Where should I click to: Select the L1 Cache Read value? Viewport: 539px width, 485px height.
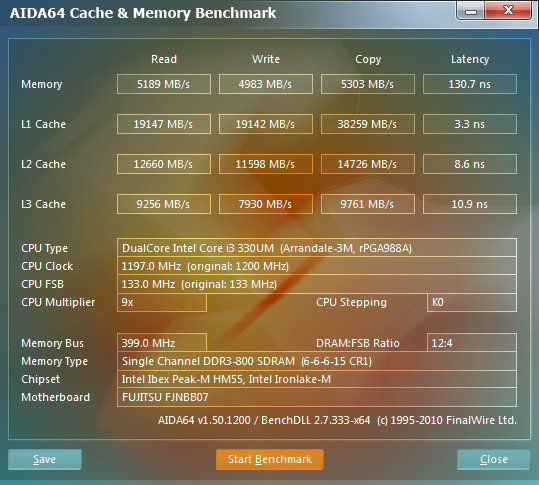[x=164, y=124]
